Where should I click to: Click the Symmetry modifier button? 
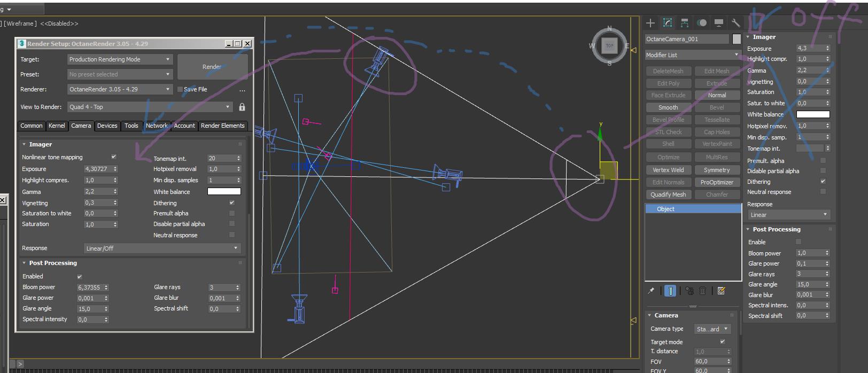pos(717,170)
